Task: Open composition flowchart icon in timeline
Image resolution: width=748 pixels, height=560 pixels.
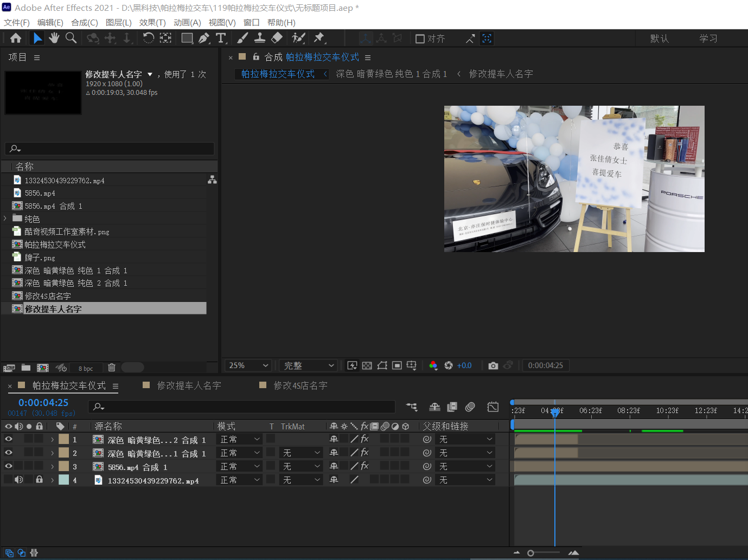Action: point(412,407)
